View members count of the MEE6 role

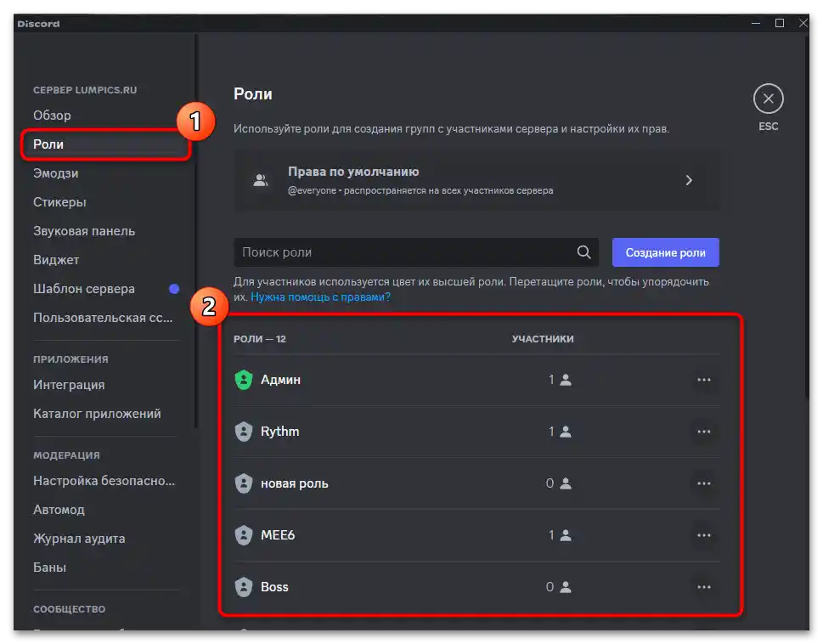click(560, 535)
